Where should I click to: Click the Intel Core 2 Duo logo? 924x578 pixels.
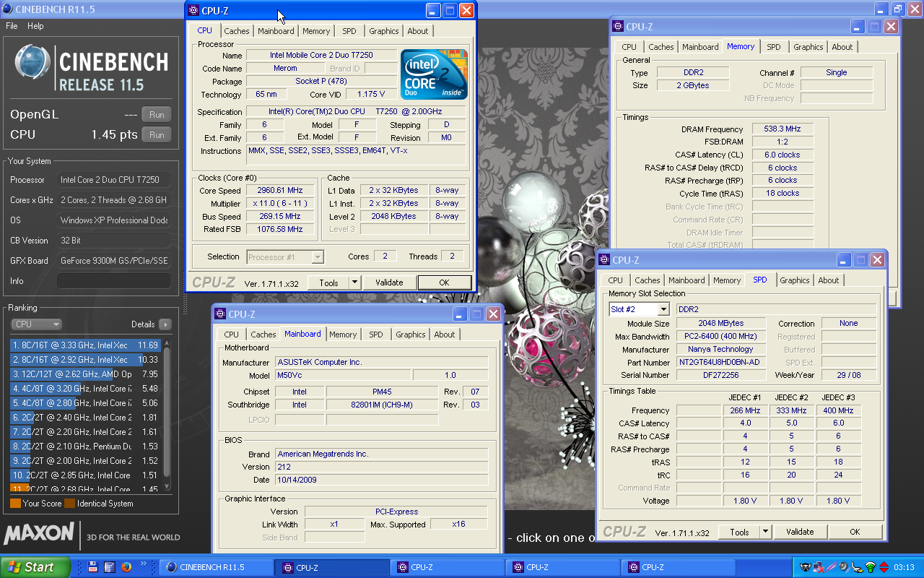434,74
